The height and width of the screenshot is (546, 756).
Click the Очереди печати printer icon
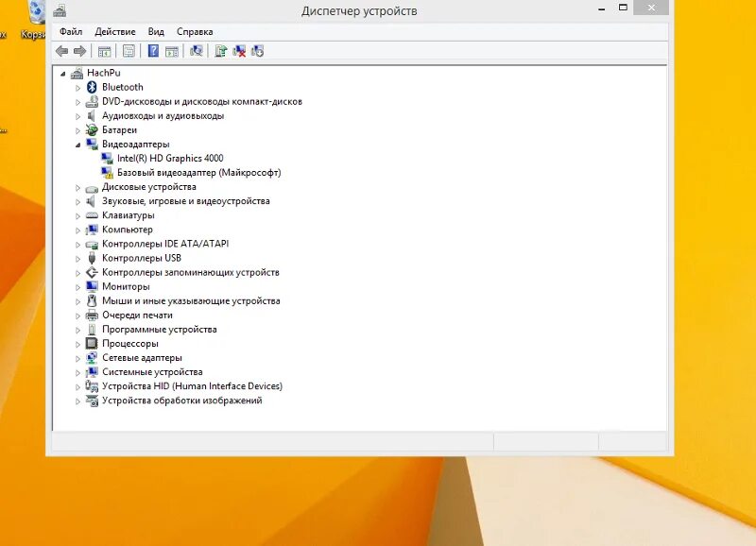click(x=92, y=315)
